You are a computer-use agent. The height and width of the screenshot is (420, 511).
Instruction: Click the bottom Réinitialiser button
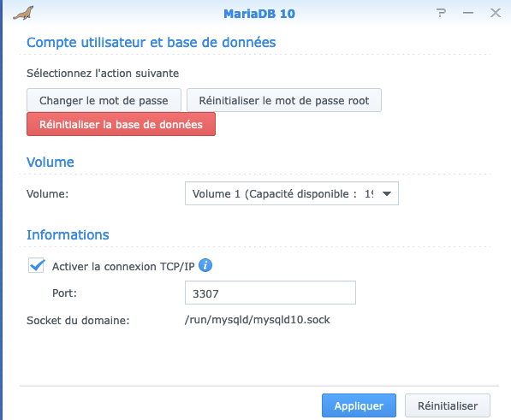click(x=448, y=405)
